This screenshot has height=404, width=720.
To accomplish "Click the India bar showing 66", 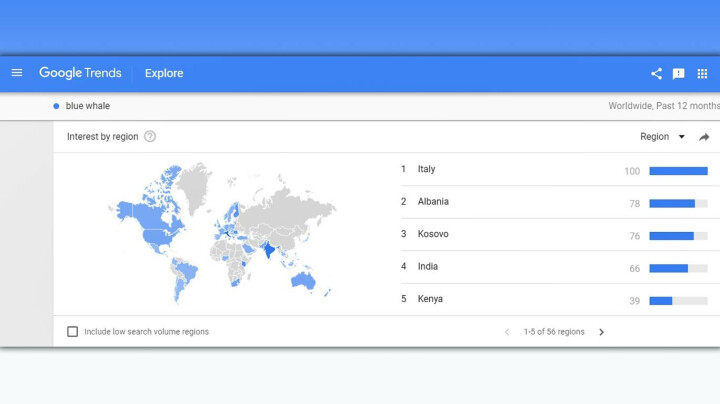I will tap(668, 268).
